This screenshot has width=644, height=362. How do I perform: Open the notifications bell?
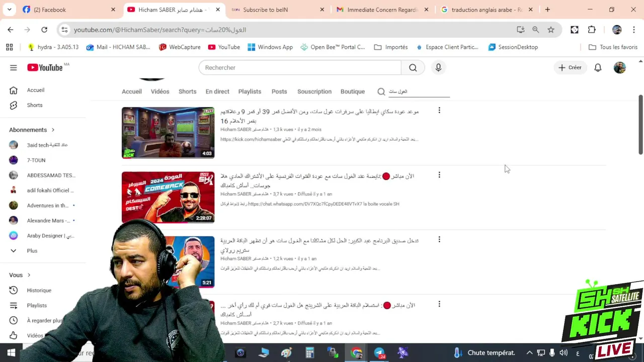[x=598, y=67]
